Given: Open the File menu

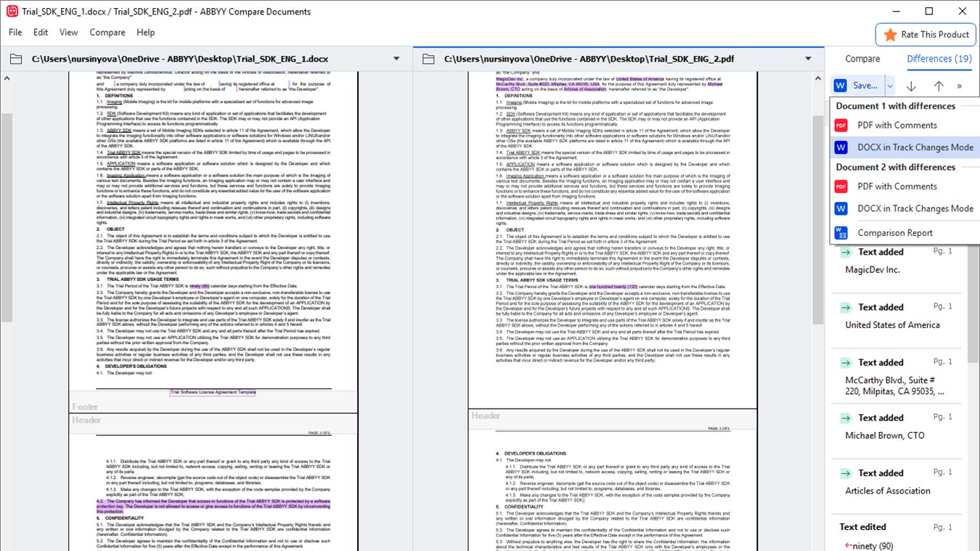Looking at the screenshot, I should coord(15,33).
